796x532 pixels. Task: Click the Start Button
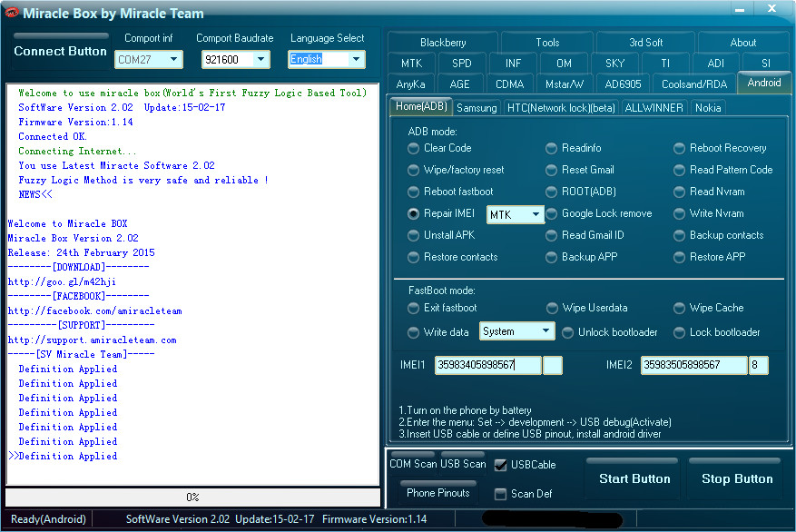(x=634, y=478)
